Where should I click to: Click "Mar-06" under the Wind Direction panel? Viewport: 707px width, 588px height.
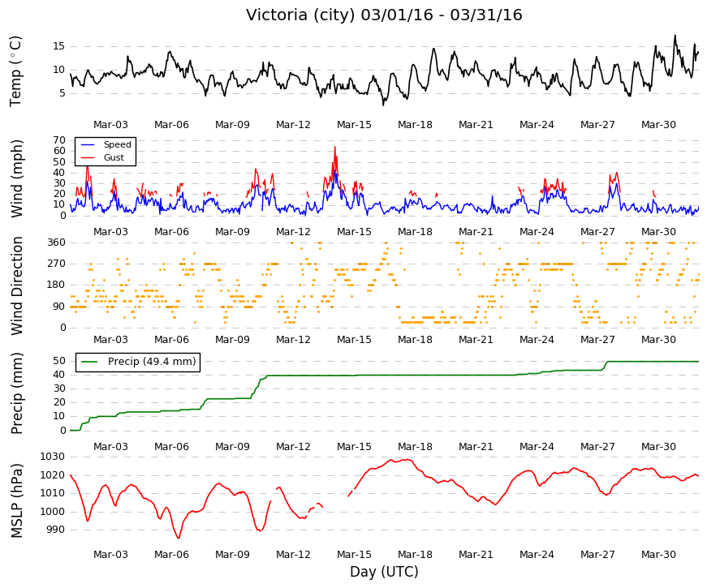pyautogui.click(x=171, y=340)
